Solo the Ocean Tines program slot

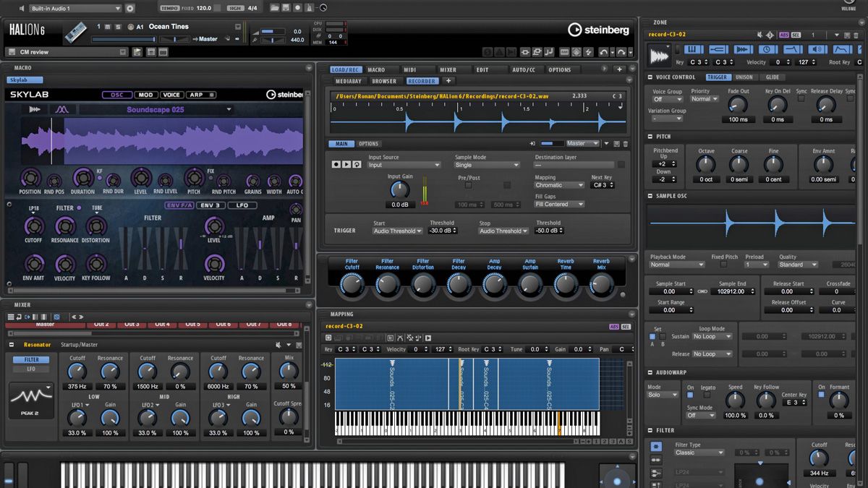pos(119,27)
